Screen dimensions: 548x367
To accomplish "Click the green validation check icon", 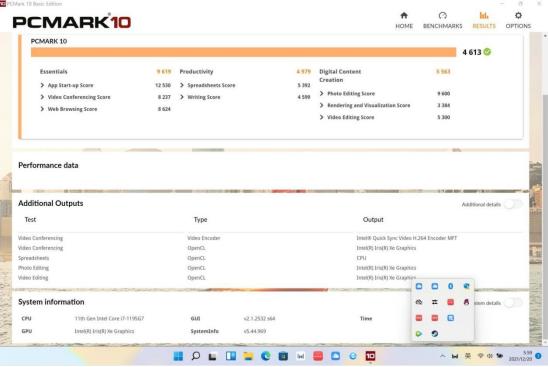I will 487,52.
